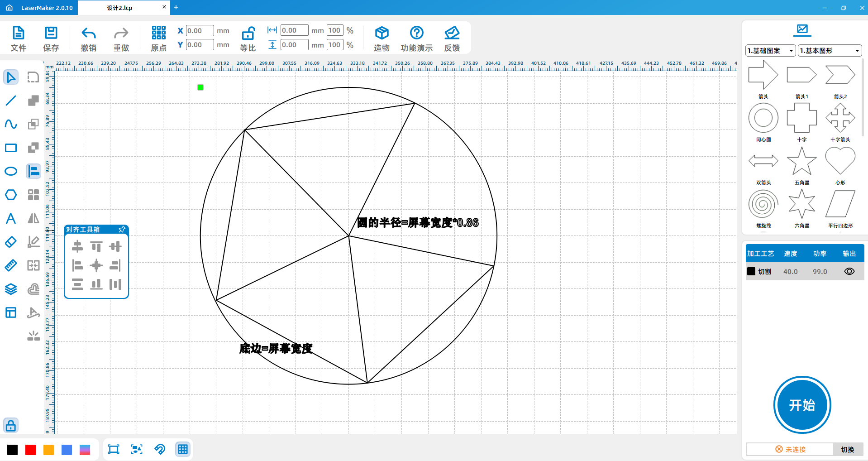The width and height of the screenshot is (868, 461).
Task: Align top in alignment toolbox
Action: click(x=96, y=246)
